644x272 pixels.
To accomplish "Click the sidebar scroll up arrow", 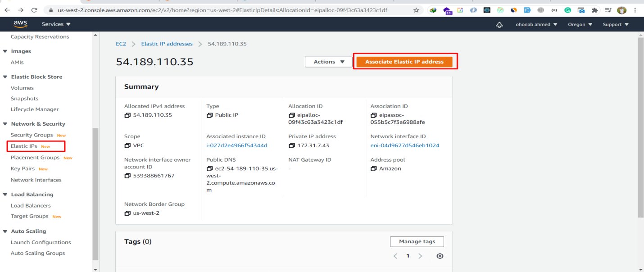I will (95, 35).
